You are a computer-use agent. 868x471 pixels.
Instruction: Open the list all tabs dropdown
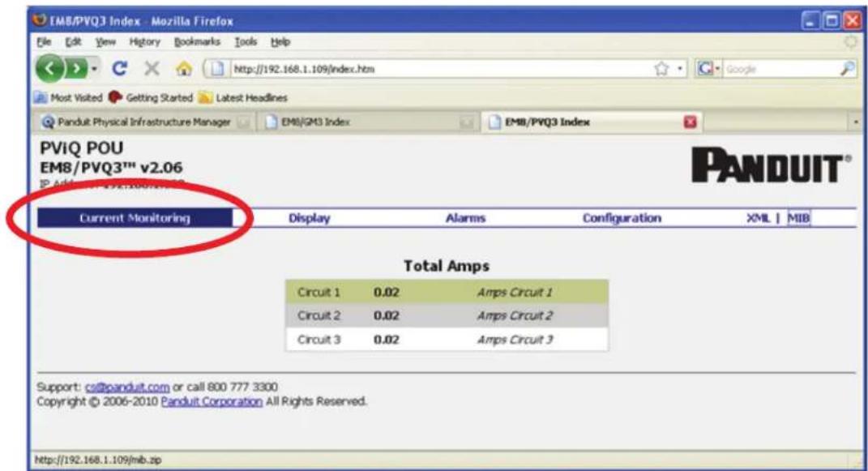pos(856,122)
